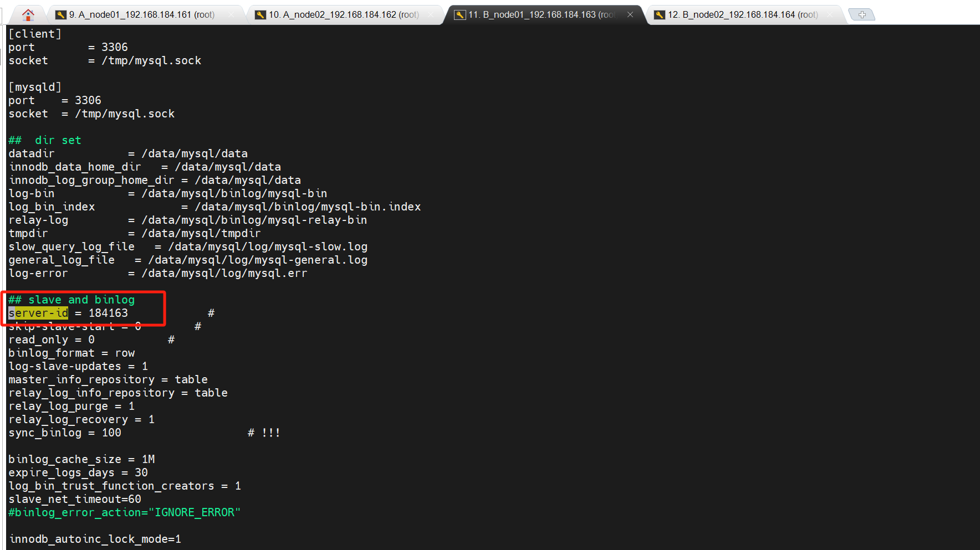This screenshot has width=980, height=550.
Task: Click '/tmp/mysql.sock' under [client]
Action: tap(151, 60)
